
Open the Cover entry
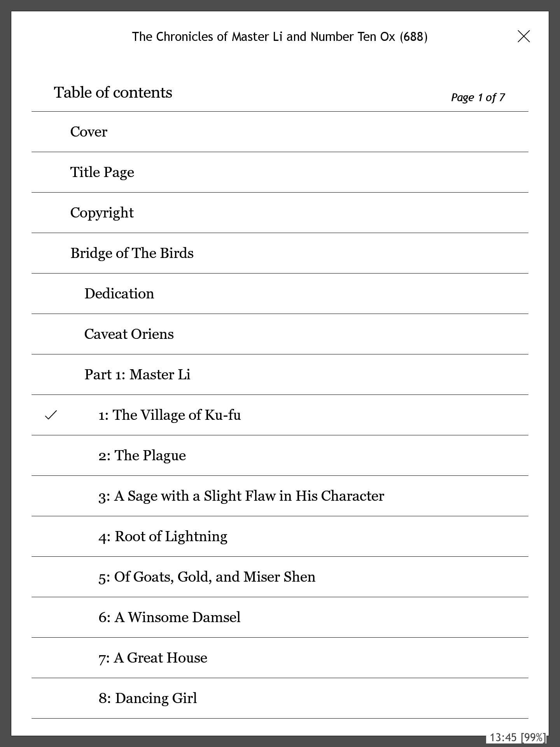[x=89, y=132]
